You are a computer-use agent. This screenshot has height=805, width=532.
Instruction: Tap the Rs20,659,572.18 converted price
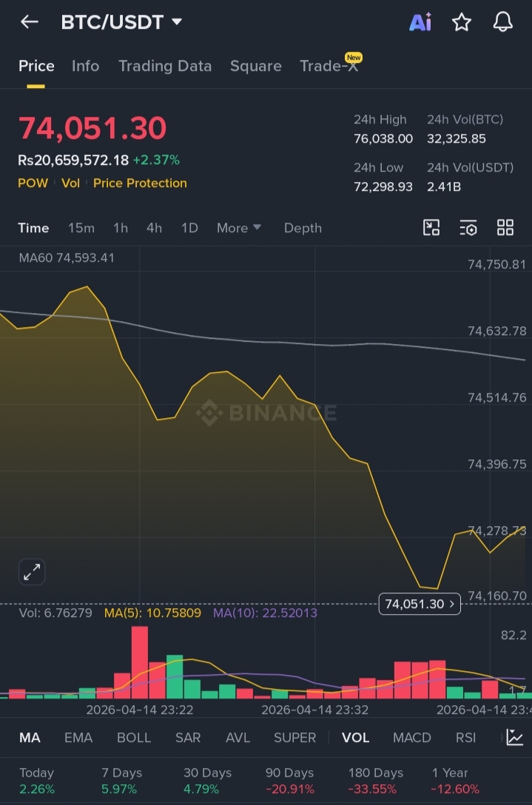tap(73, 160)
